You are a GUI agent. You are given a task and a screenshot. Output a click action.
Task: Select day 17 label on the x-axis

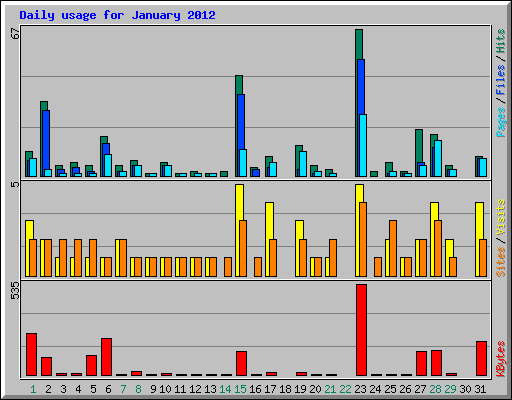270,389
